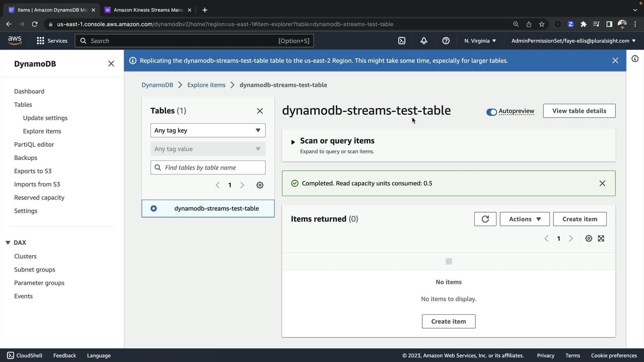
Task: Open the Actions dropdown menu
Action: point(524,219)
